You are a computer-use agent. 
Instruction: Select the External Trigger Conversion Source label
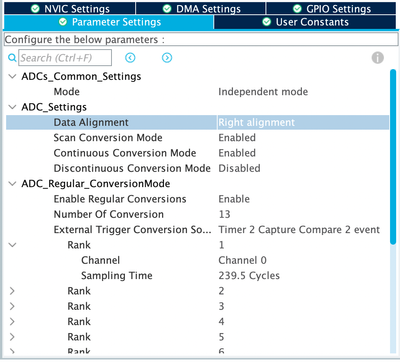[132, 230]
